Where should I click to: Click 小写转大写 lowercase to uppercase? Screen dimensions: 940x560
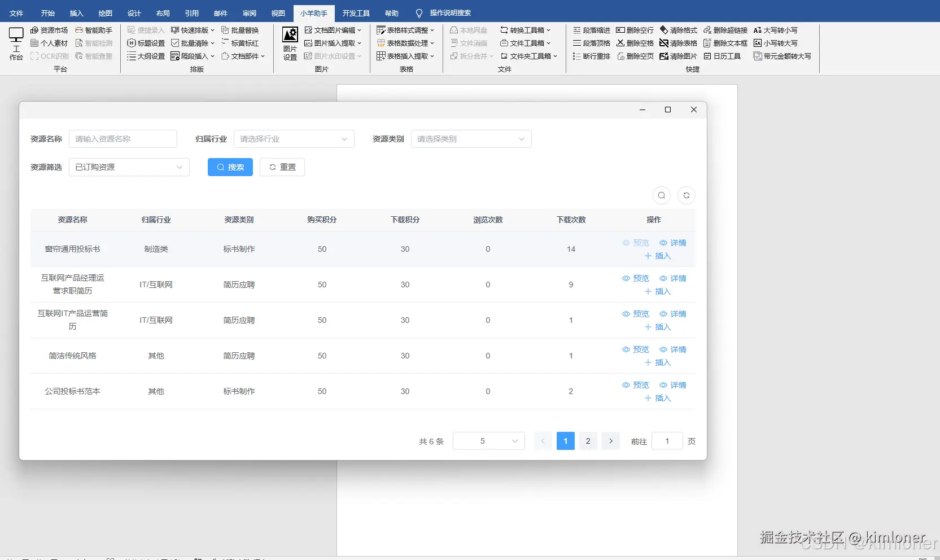[776, 43]
